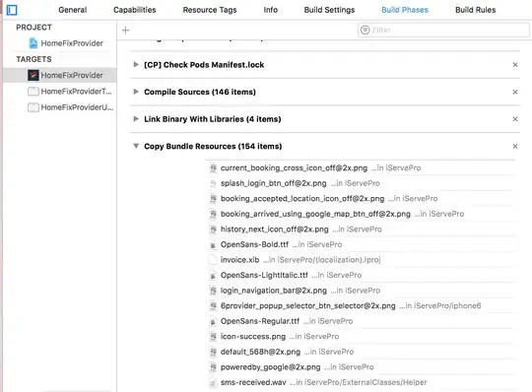Select the HomeFixProviderT... target

(60, 92)
